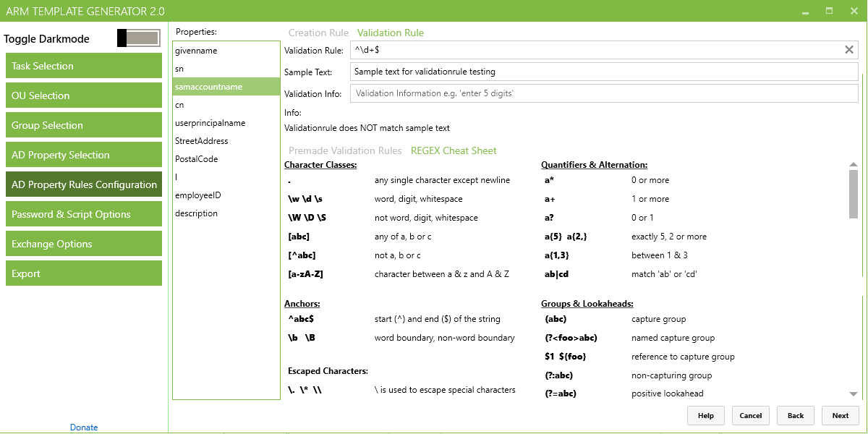Open Task Selection step
868x434 pixels.
coord(84,66)
